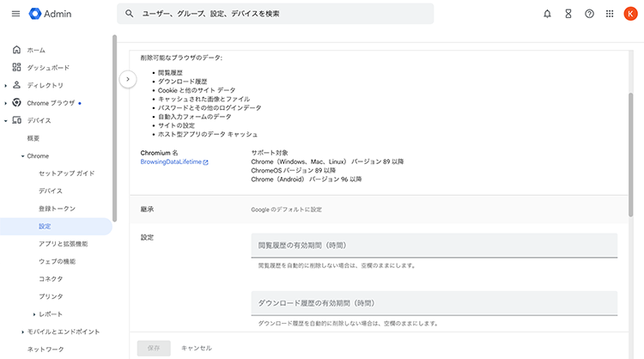Select the highlighted 設定 item
Screen dimensions: 644x359
coord(56,227)
